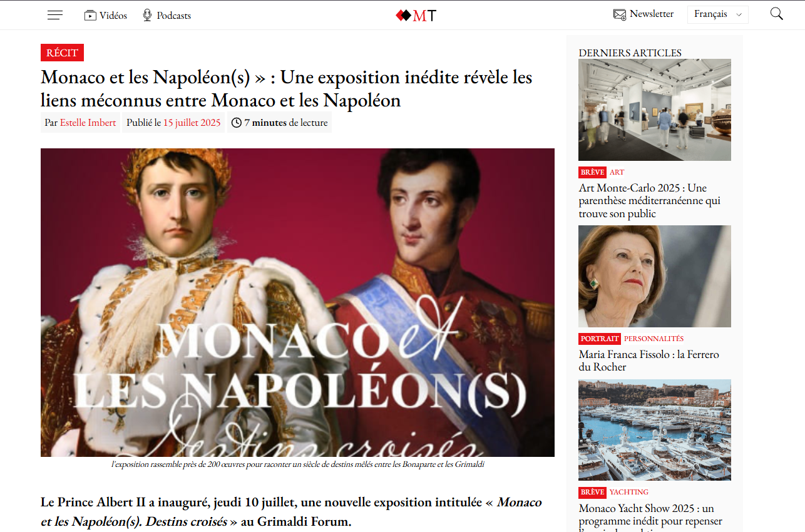Click the Podcasts microphone icon
Screen dimensions: 805x532
pos(147,15)
